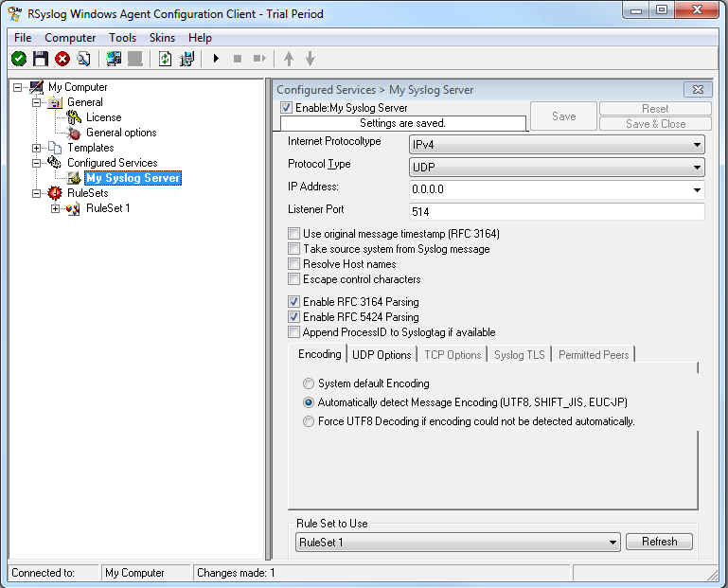Screen dimensions: 728x588
Task: Click the RuleSets red alert icon
Action: point(55,193)
